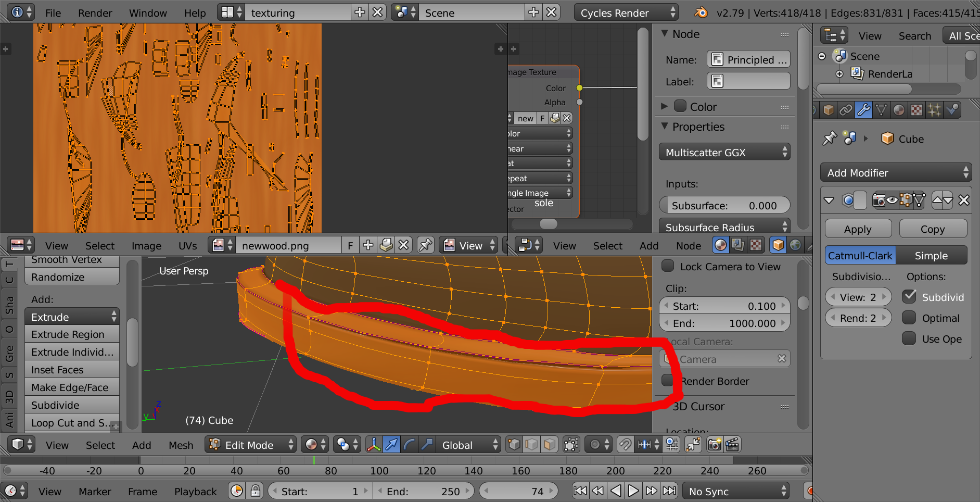Open the Multiscatter GGX distribution dropdown
Screen dimensions: 980x502
[724, 152]
